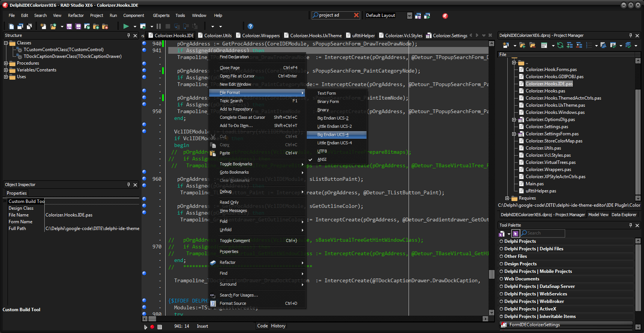Open the File Format submenu

pyautogui.click(x=257, y=92)
